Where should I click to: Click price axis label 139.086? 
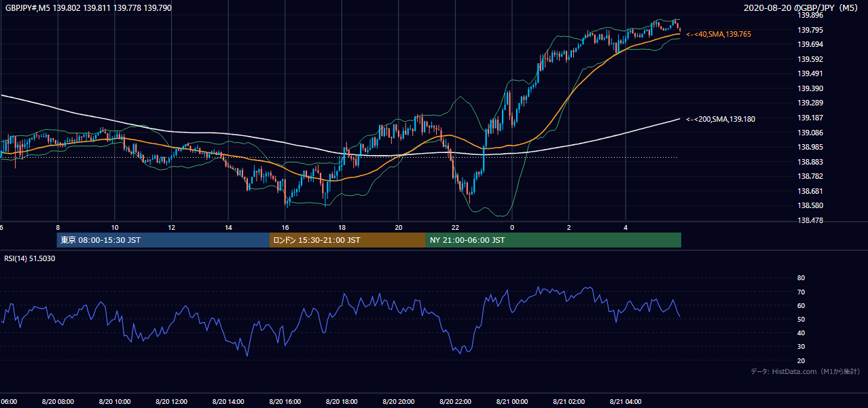810,133
